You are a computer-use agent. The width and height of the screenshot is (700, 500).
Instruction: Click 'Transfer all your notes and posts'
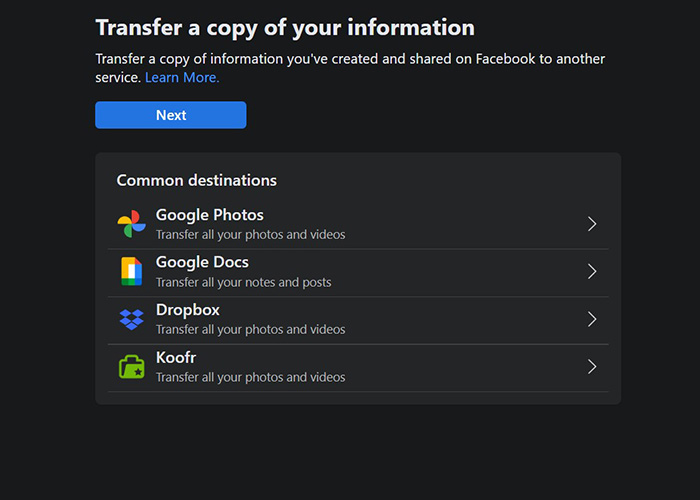[243, 282]
